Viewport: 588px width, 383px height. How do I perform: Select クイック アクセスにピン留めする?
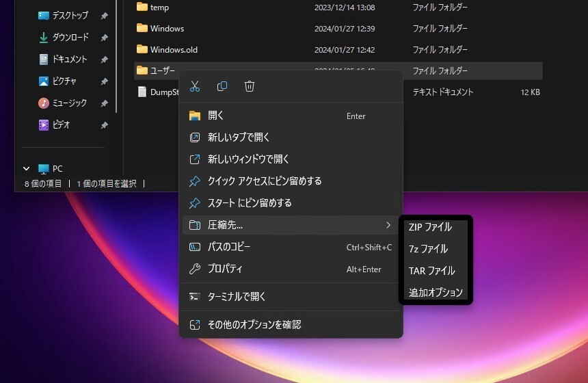pyautogui.click(x=264, y=181)
